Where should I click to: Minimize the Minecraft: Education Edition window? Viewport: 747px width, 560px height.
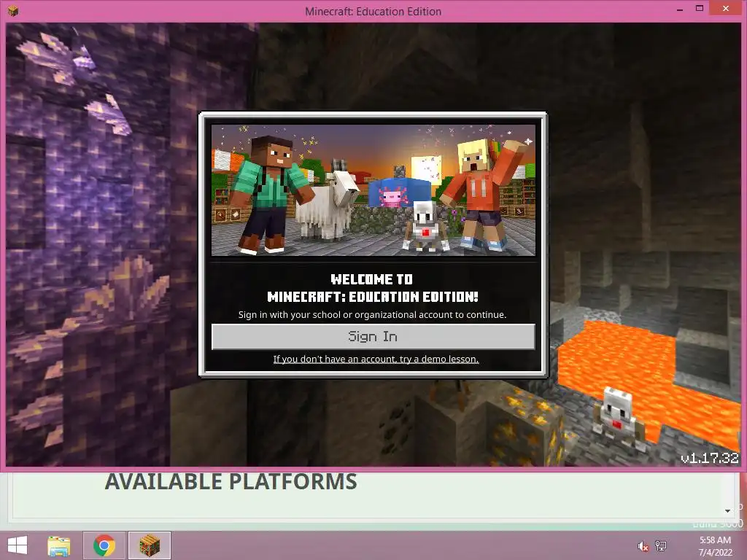pos(680,9)
